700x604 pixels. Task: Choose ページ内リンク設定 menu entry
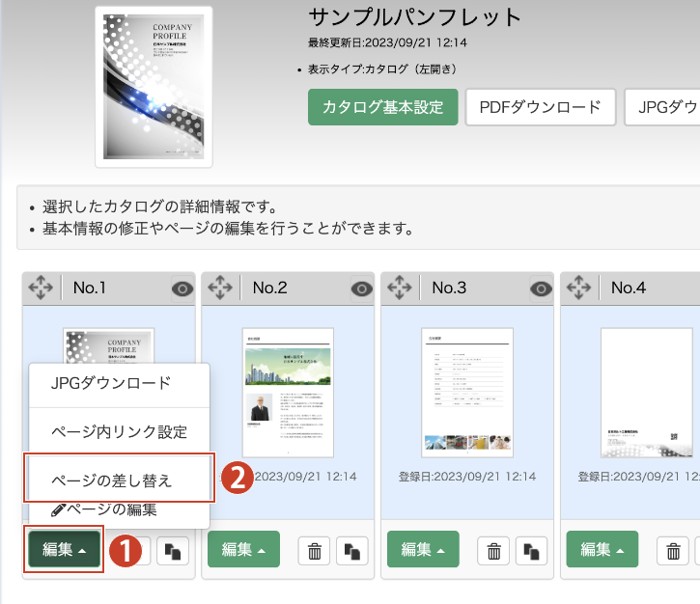[118, 430]
